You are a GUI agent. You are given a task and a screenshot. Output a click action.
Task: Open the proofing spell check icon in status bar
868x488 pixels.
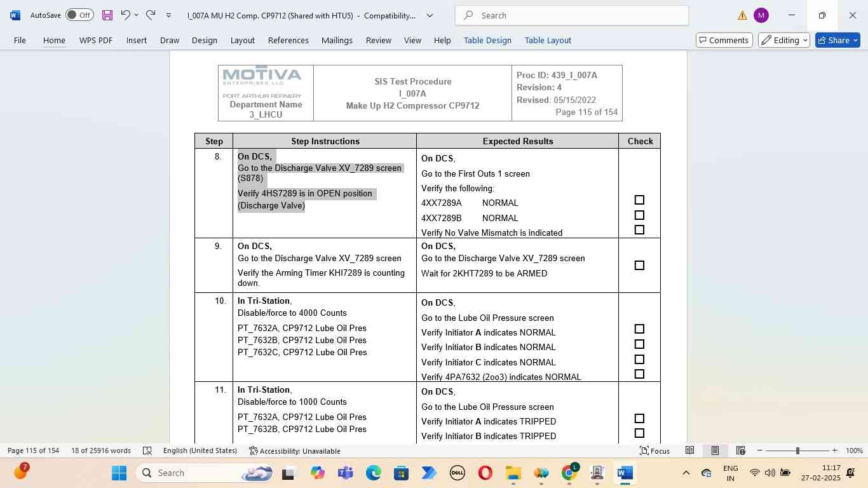click(x=147, y=451)
